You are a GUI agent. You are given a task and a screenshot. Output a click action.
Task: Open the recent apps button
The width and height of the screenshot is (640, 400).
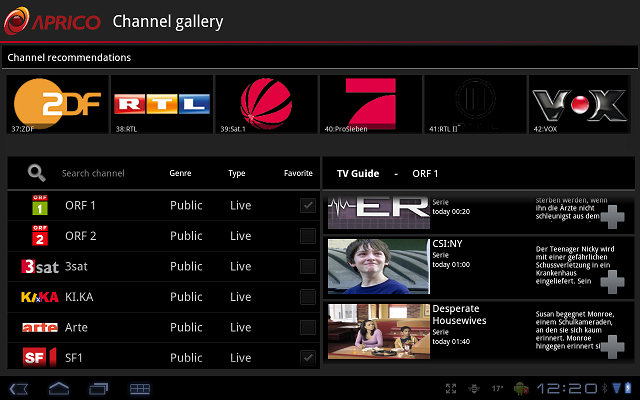pyautogui.click(x=98, y=389)
